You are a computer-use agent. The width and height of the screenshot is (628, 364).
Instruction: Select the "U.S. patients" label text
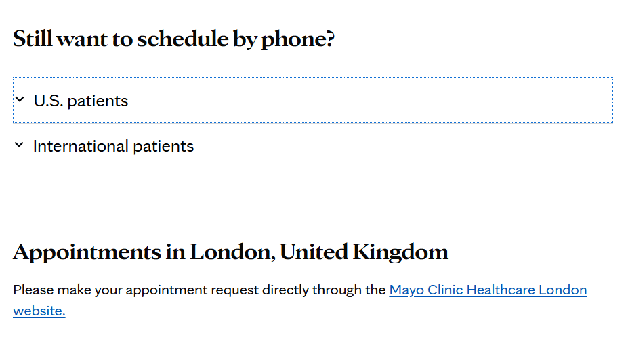[81, 101]
